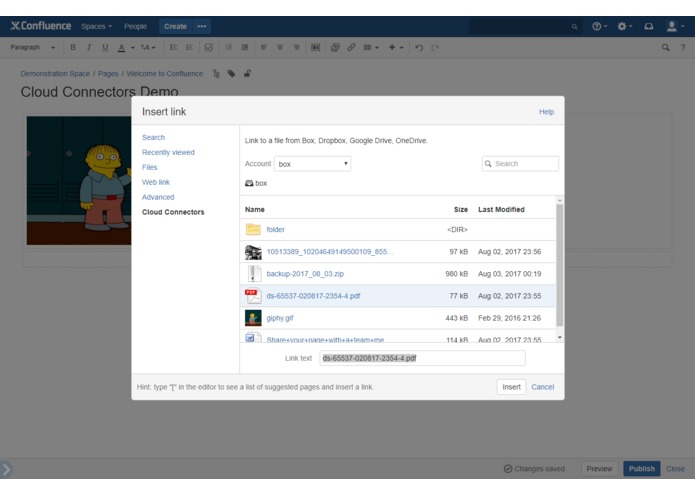Click the labels tag icon

[x=231, y=74]
